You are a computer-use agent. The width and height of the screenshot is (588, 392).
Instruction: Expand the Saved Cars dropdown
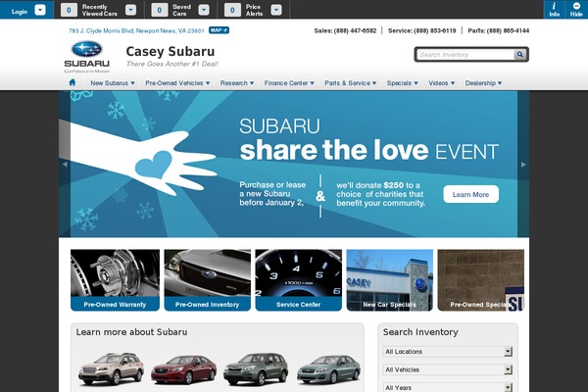204,10
